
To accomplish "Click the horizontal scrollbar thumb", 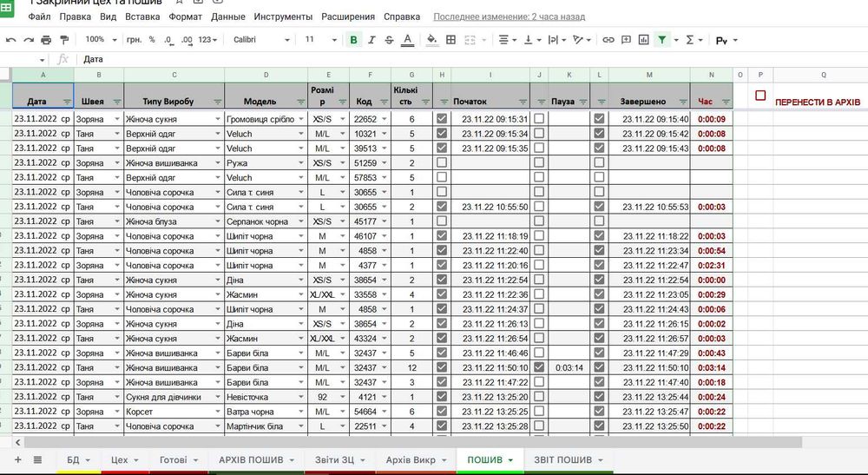I will [412, 442].
